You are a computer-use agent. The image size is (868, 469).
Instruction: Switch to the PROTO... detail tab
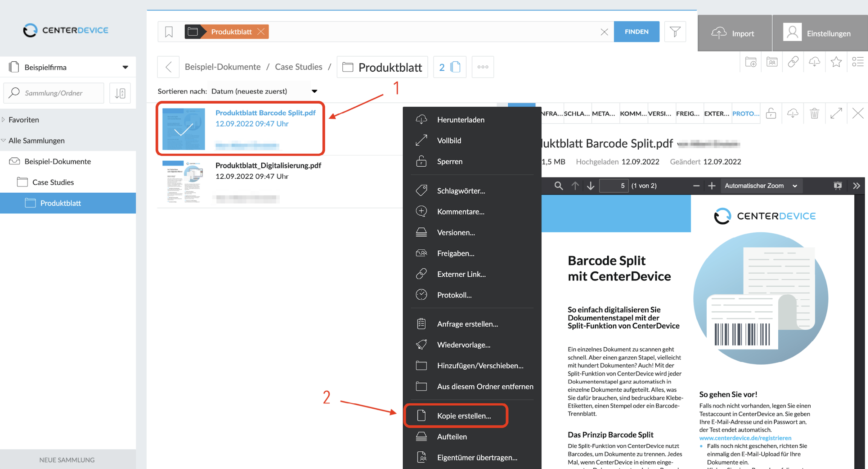[746, 113]
